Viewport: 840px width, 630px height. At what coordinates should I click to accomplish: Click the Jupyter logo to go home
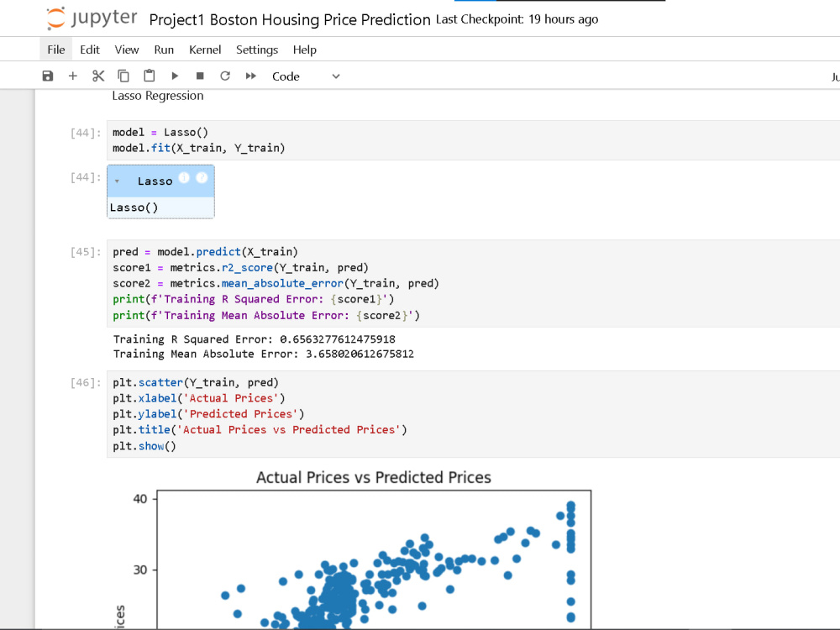click(92, 18)
